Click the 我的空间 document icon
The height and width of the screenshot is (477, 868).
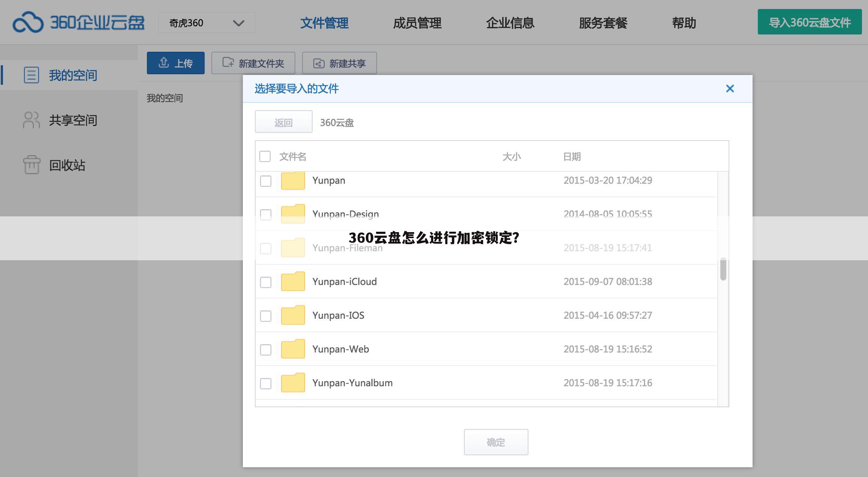click(31, 75)
